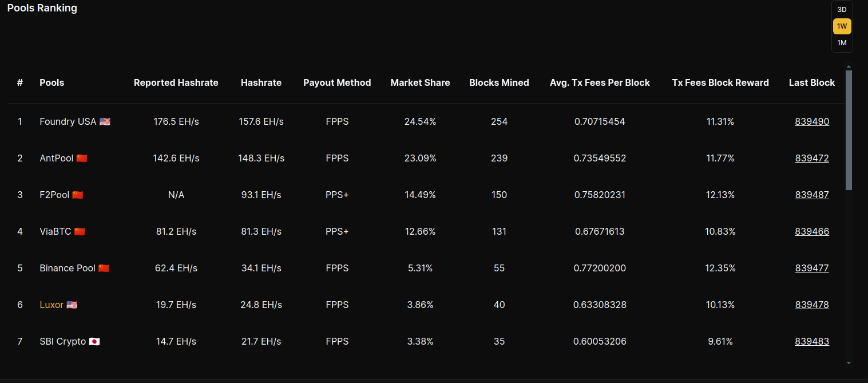Select the Foundry USA pool name
The width and height of the screenshot is (868, 383).
click(x=68, y=121)
